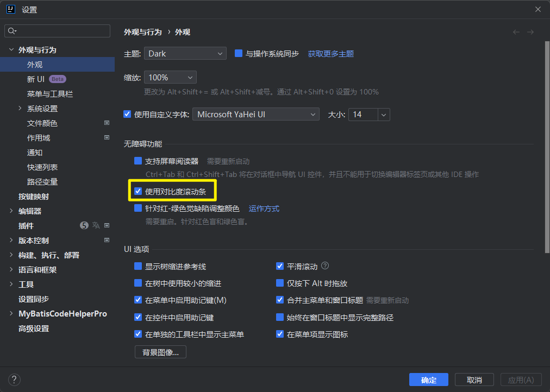
Task: Click the forward navigation arrow
Action: [x=530, y=32]
